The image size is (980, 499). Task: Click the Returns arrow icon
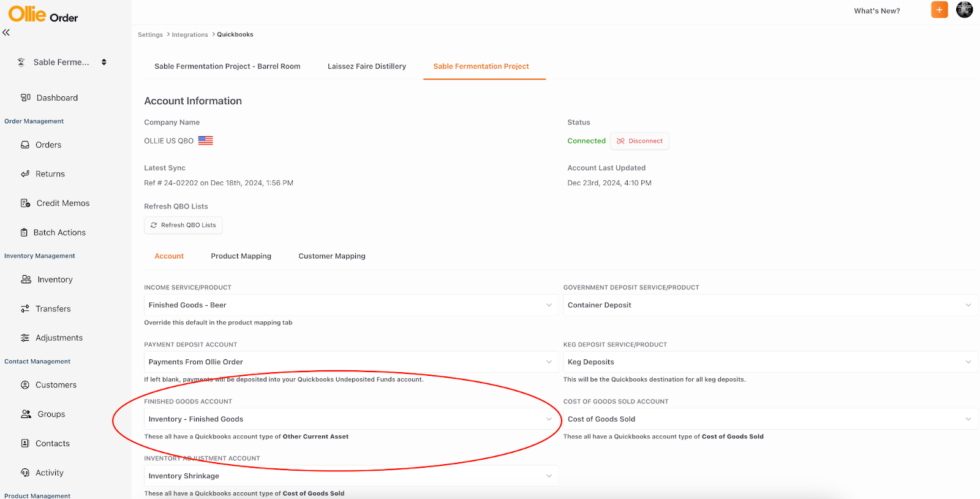(25, 174)
